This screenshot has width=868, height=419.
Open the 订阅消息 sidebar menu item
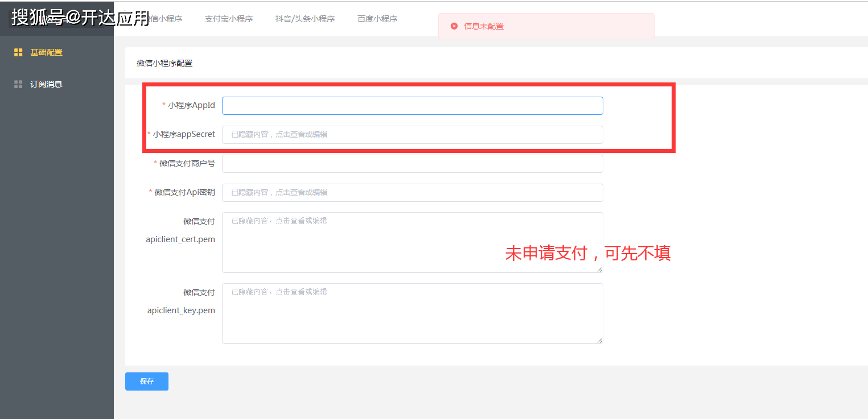46,84
